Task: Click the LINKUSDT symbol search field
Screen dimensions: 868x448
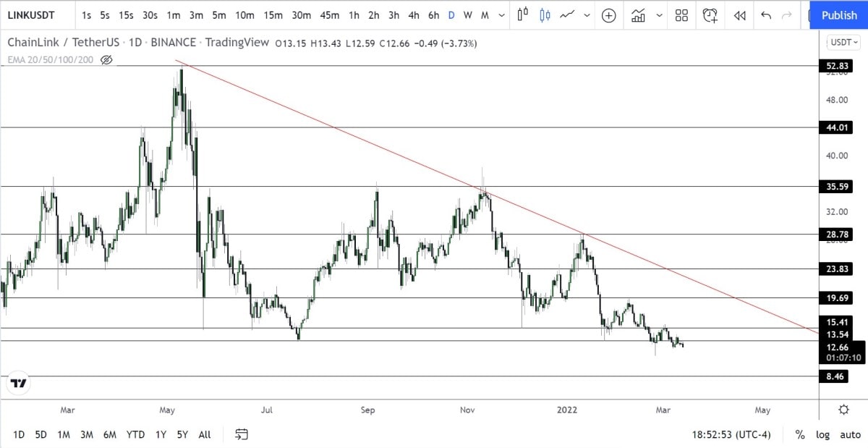Action: coord(31,15)
